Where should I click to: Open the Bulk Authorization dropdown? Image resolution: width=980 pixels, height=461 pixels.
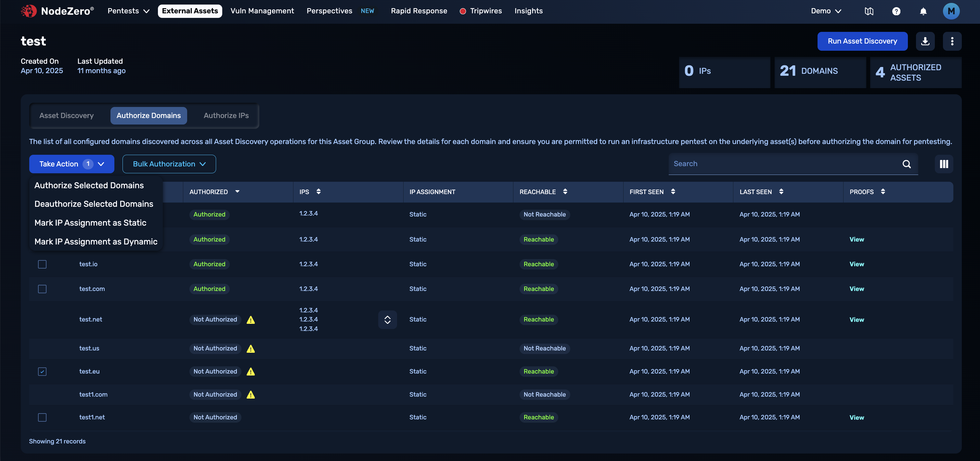pyautogui.click(x=169, y=164)
